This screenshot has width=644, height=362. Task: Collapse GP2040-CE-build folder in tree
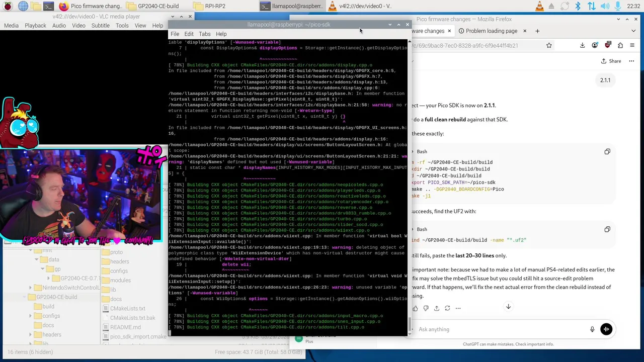pos(24,297)
